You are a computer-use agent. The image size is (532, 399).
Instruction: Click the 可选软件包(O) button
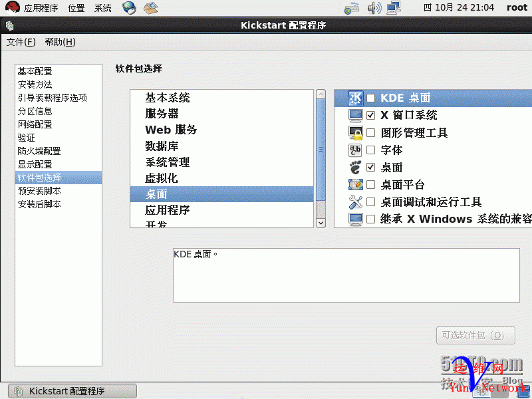click(x=475, y=336)
